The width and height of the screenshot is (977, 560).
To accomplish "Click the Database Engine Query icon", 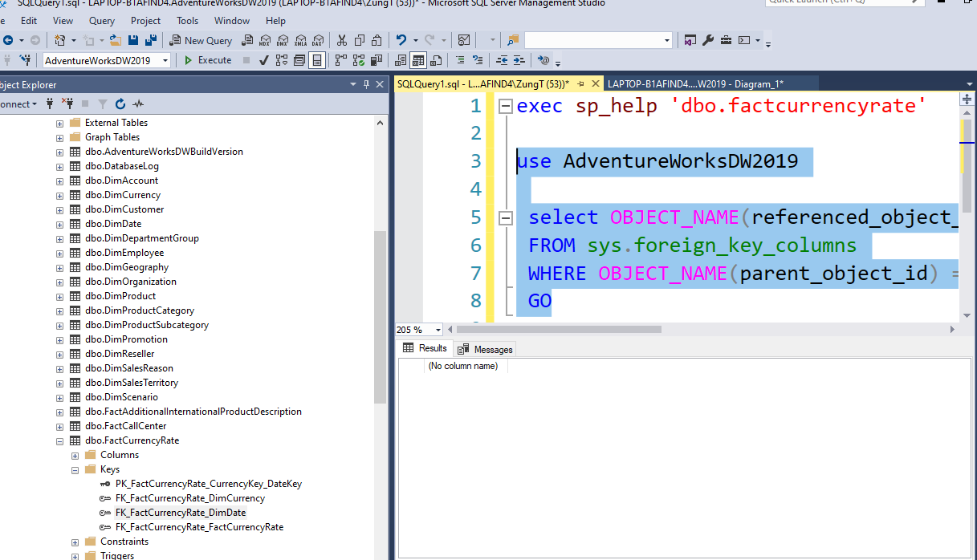I will [x=248, y=40].
